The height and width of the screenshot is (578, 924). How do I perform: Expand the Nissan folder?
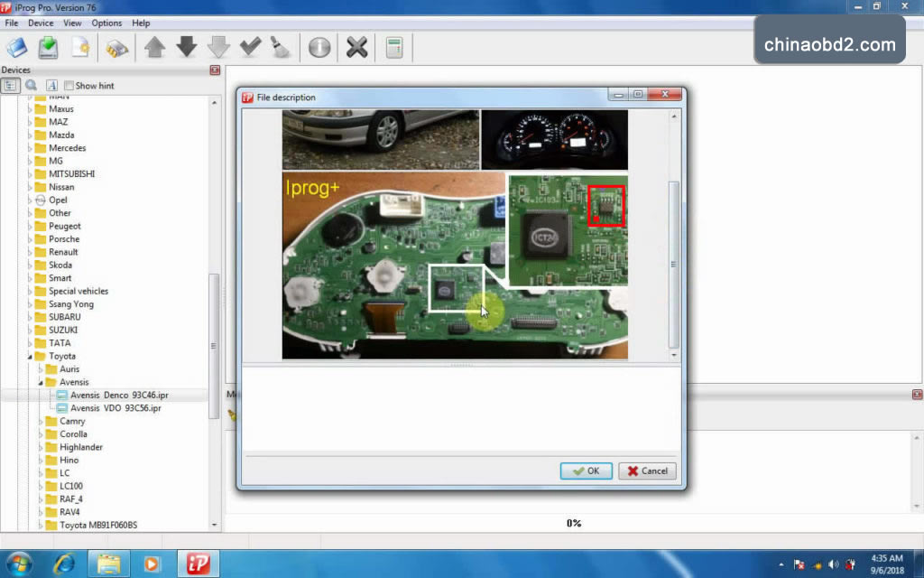coord(30,187)
